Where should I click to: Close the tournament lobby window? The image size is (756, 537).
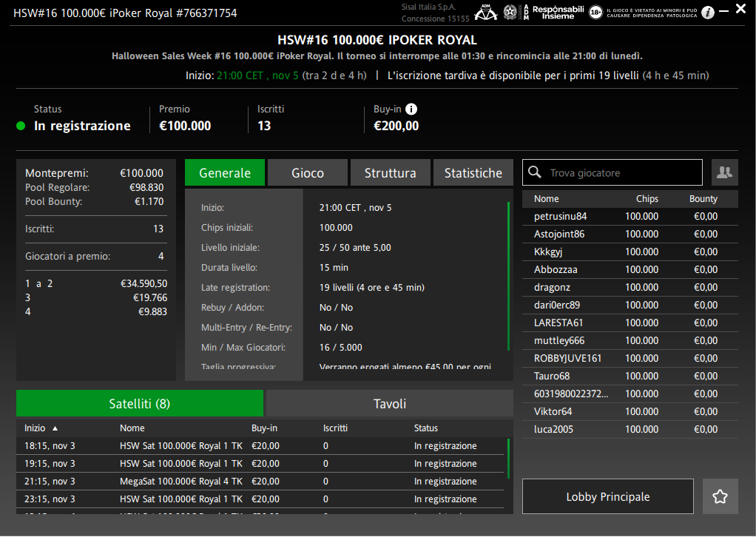tap(741, 9)
